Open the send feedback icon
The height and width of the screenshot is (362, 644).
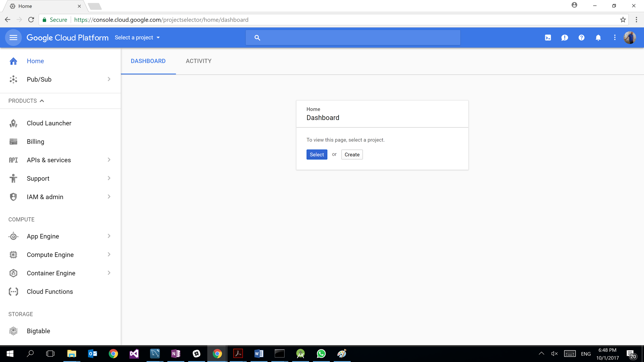point(565,38)
